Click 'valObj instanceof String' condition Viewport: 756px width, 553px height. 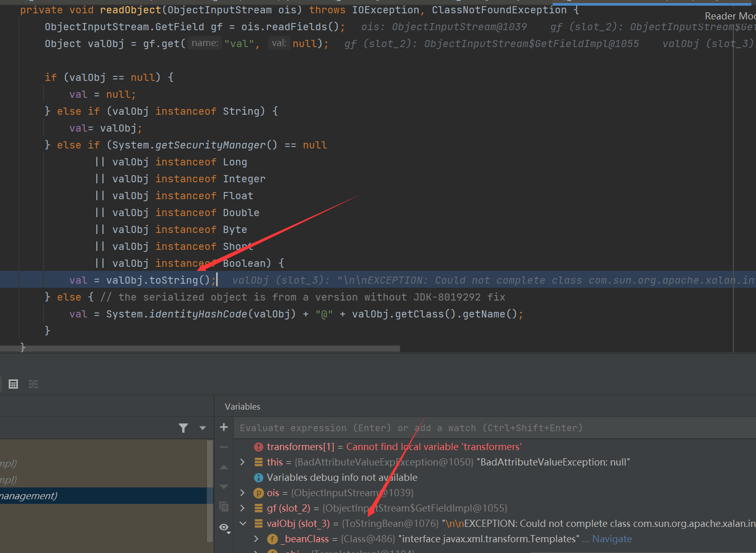coord(189,111)
